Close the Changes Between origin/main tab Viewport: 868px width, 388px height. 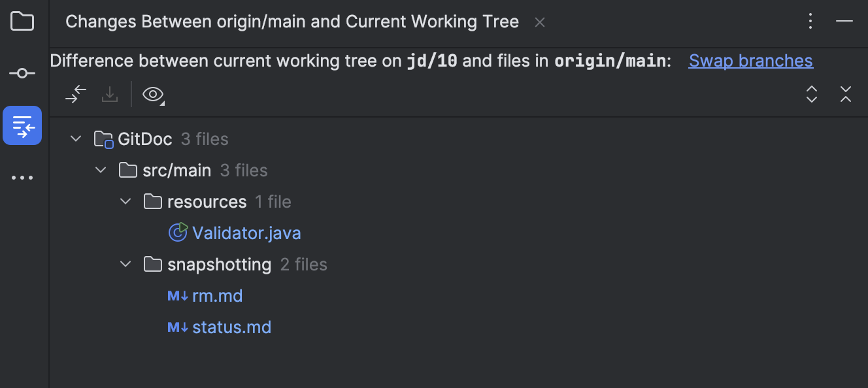click(539, 22)
